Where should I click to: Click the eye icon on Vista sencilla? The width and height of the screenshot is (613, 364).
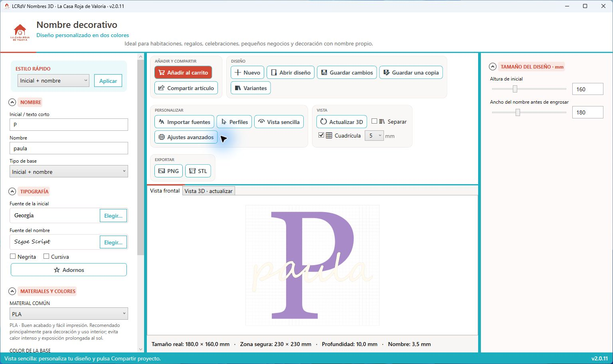point(261,122)
